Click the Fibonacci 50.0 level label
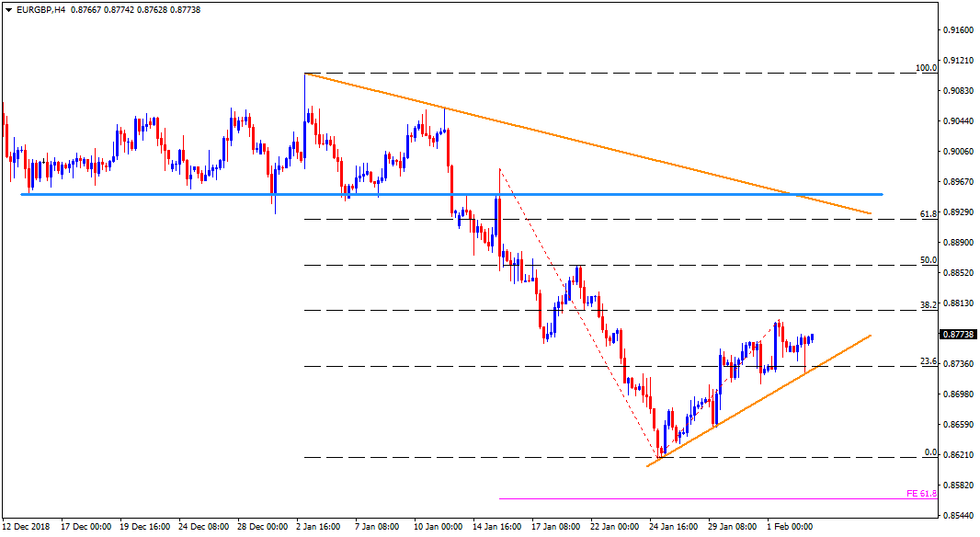Screen dimensions: 980x537 [928, 260]
